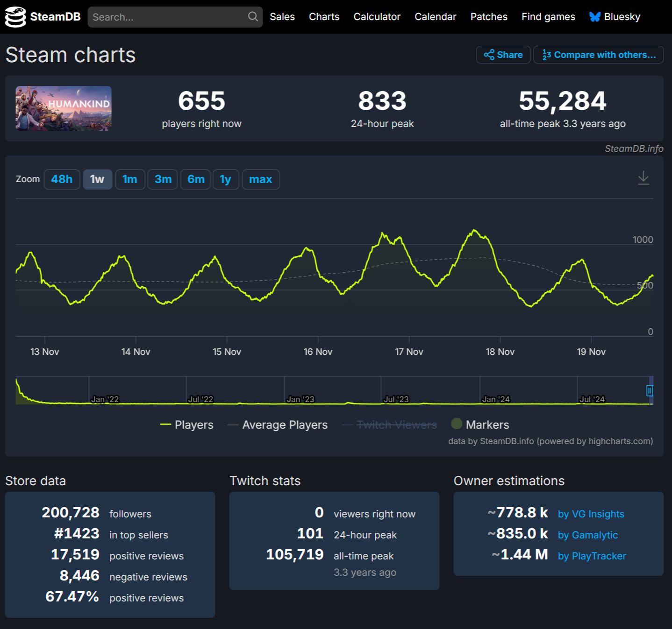
Task: Toggle the Players series in legend
Action: [x=187, y=424]
